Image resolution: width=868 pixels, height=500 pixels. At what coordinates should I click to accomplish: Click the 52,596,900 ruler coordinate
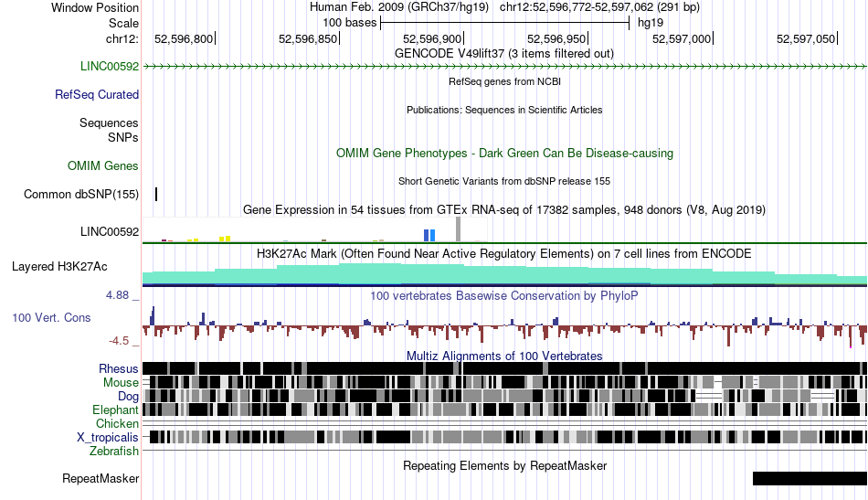pos(432,38)
